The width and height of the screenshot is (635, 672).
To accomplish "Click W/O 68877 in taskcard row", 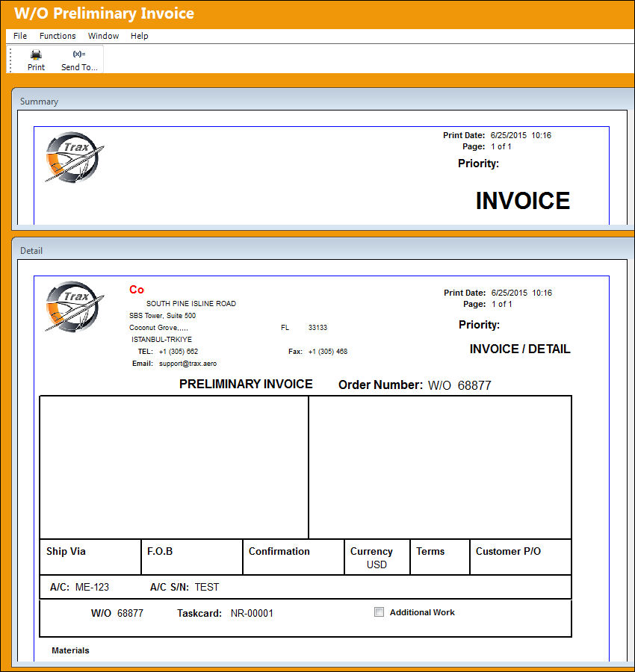I will coord(117,613).
